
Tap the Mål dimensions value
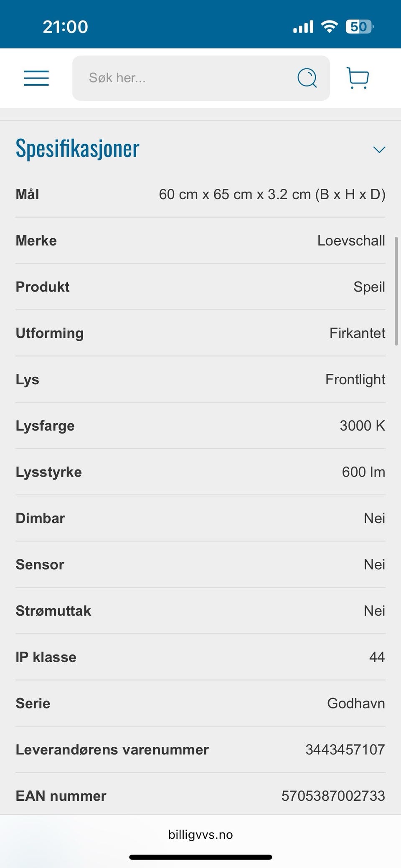coord(272,194)
